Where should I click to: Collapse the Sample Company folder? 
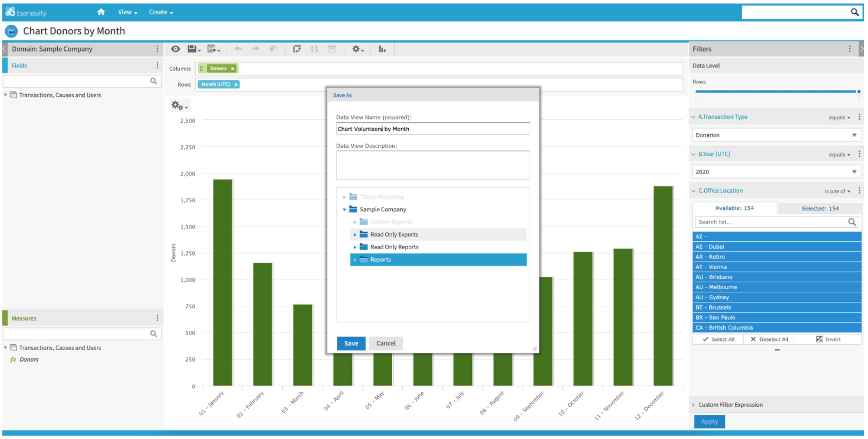click(344, 210)
